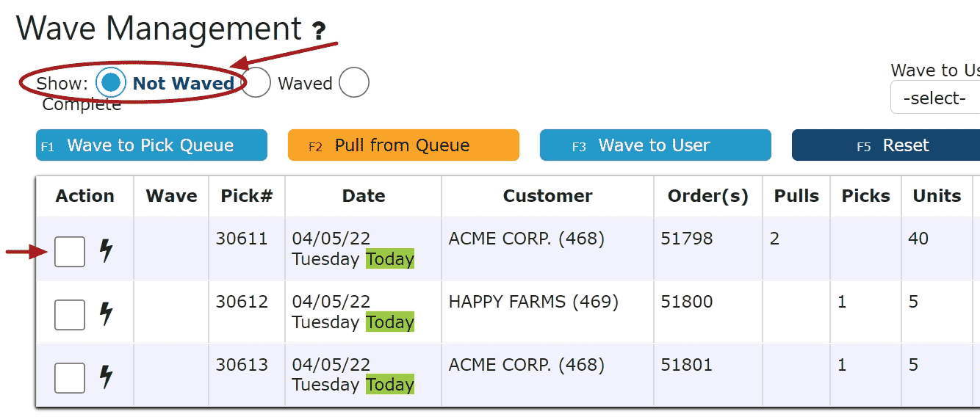980x417 pixels.
Task: Click the Order(s) column header
Action: (708, 196)
